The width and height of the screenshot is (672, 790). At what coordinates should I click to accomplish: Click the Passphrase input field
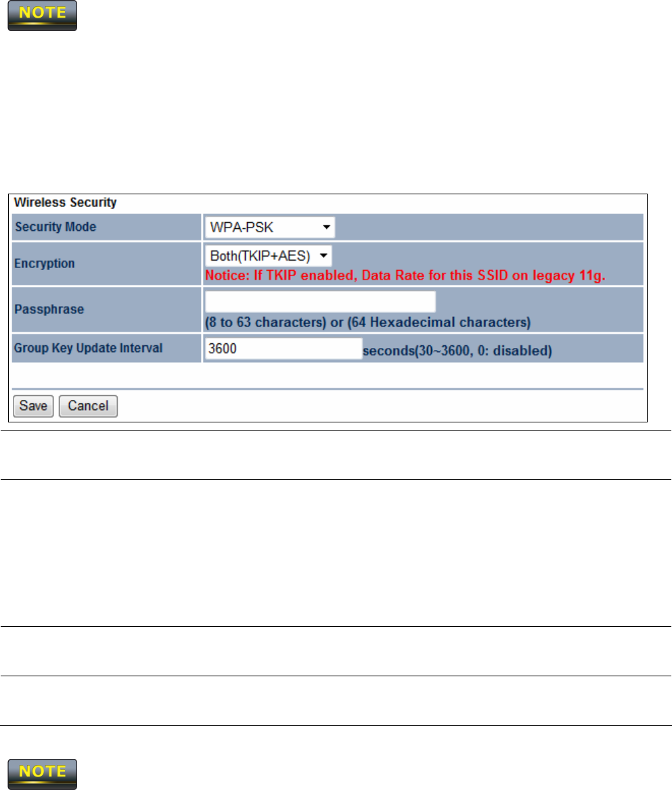click(x=320, y=302)
